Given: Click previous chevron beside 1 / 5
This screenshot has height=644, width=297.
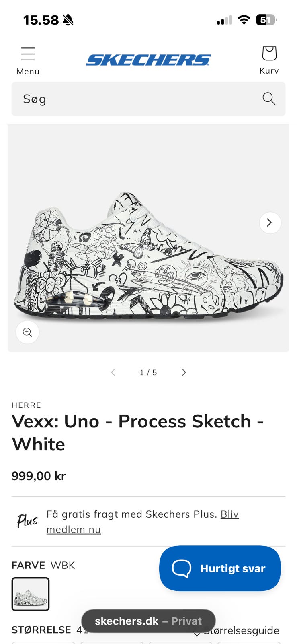Looking at the screenshot, I should tap(113, 372).
